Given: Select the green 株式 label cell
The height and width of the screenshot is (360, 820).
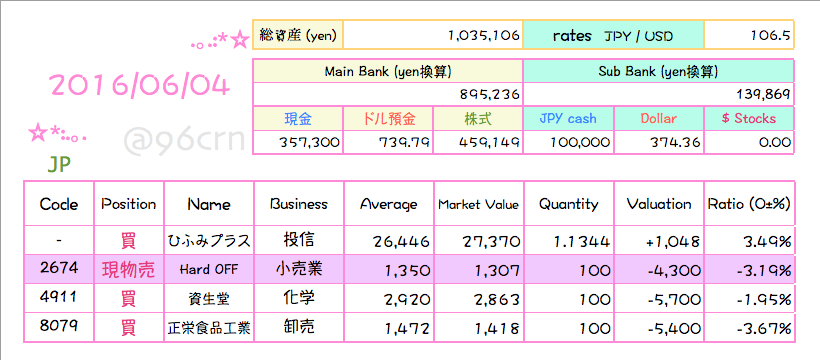Looking at the screenshot, I should 478,119.
